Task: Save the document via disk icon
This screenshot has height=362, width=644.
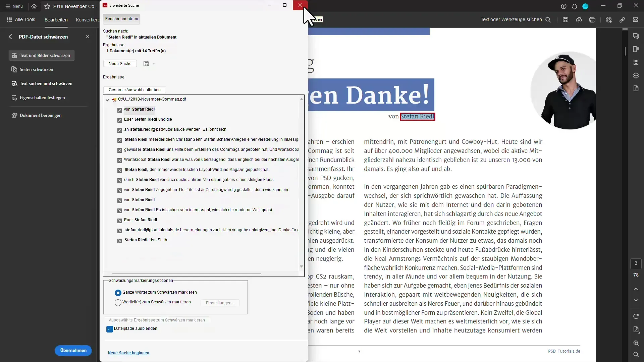Action: tap(565, 19)
